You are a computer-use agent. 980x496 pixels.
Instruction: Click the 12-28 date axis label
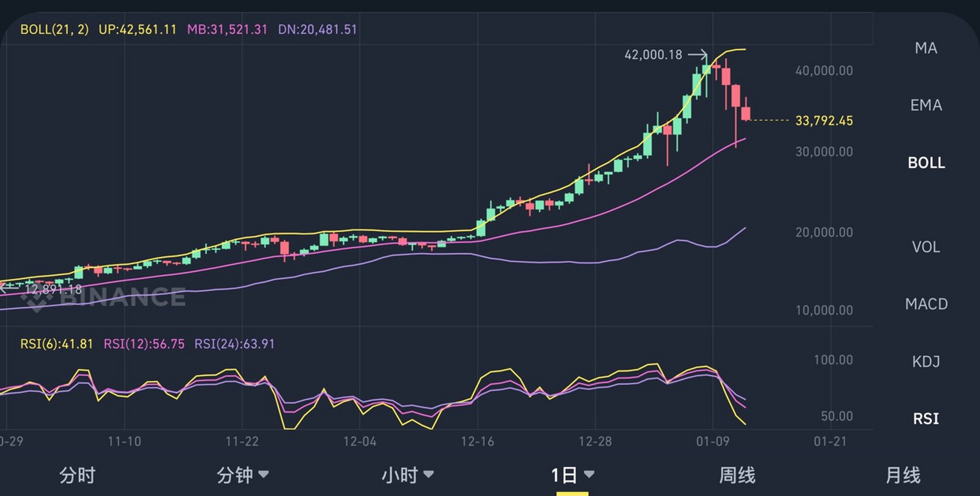point(595,441)
